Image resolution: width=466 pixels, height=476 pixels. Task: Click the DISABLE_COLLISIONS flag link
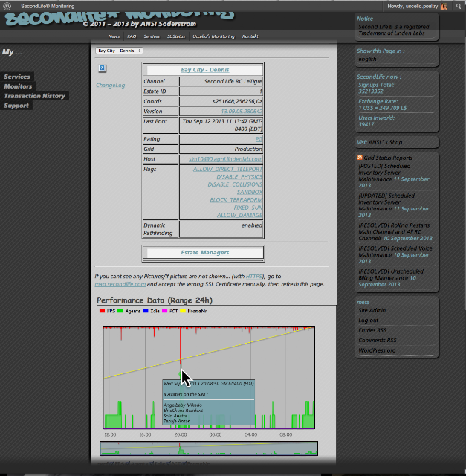pos(235,184)
